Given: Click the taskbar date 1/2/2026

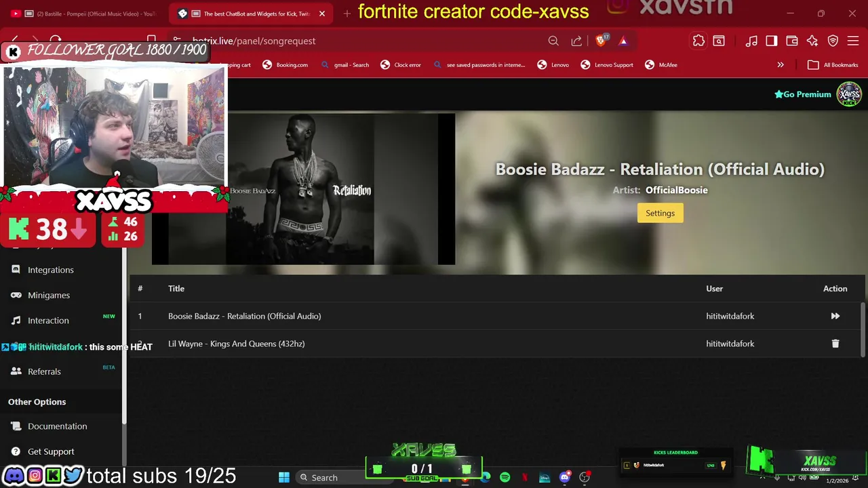Looking at the screenshot, I should (837, 481).
